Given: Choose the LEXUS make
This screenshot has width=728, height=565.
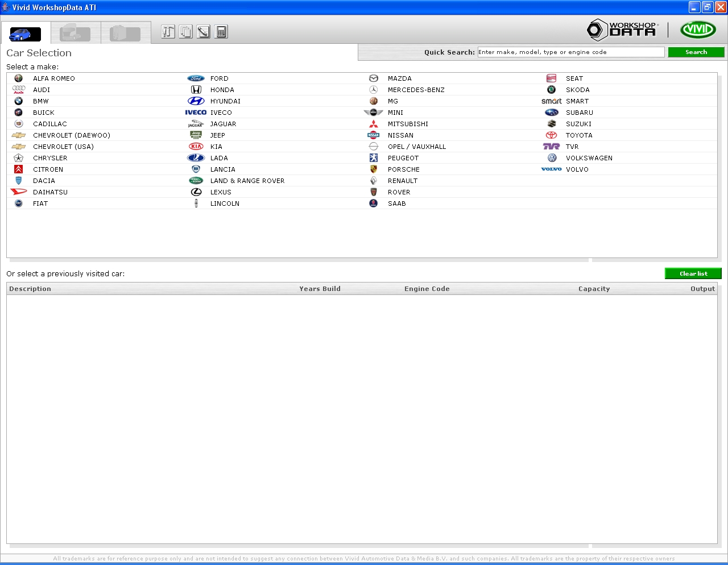Looking at the screenshot, I should pos(221,192).
